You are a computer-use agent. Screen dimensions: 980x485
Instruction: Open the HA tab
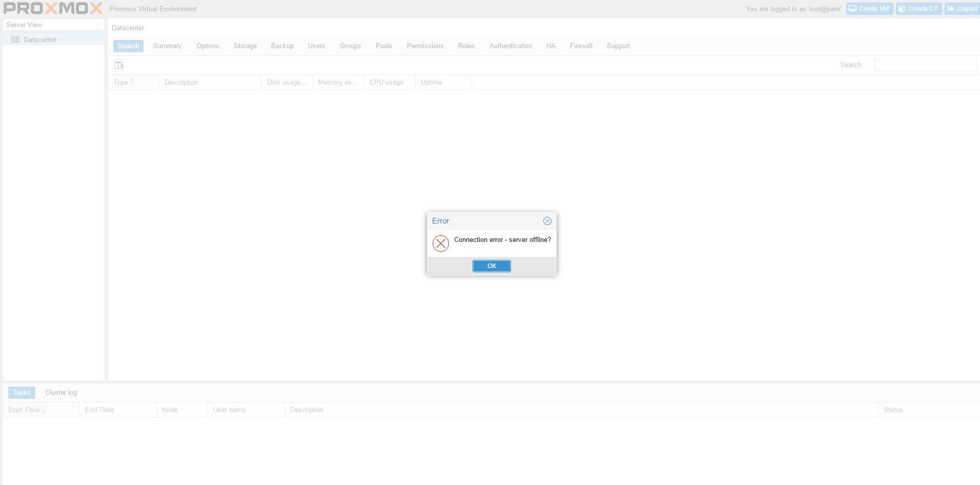(x=550, y=46)
